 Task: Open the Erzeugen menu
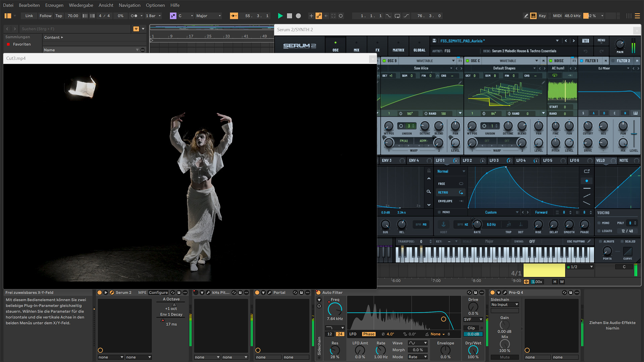coord(54,5)
